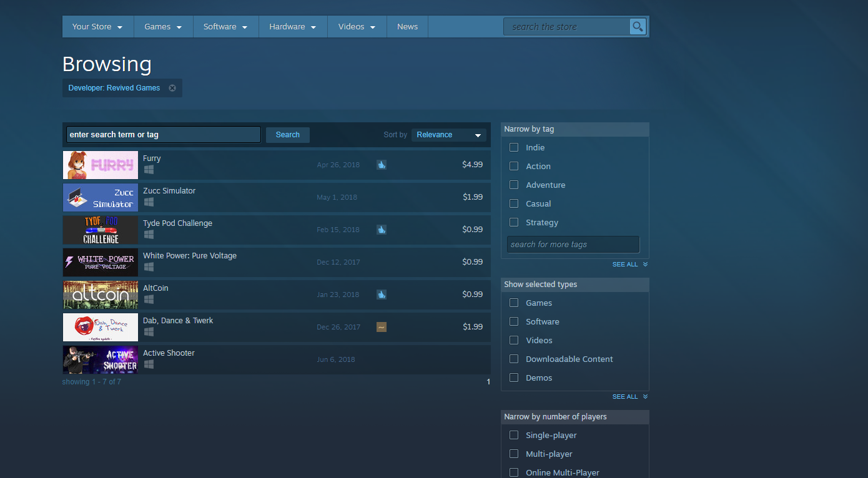
Task: Open the Games dropdown menu
Action: (x=164, y=27)
